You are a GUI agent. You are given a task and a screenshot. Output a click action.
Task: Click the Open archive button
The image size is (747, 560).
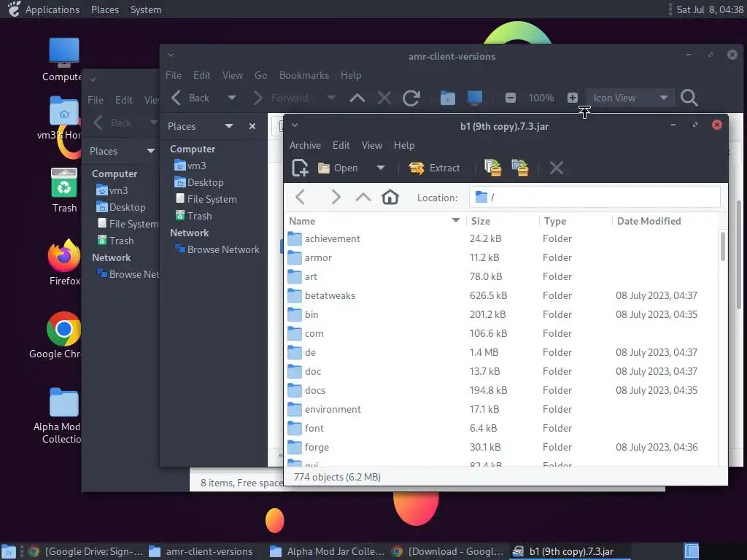point(338,168)
